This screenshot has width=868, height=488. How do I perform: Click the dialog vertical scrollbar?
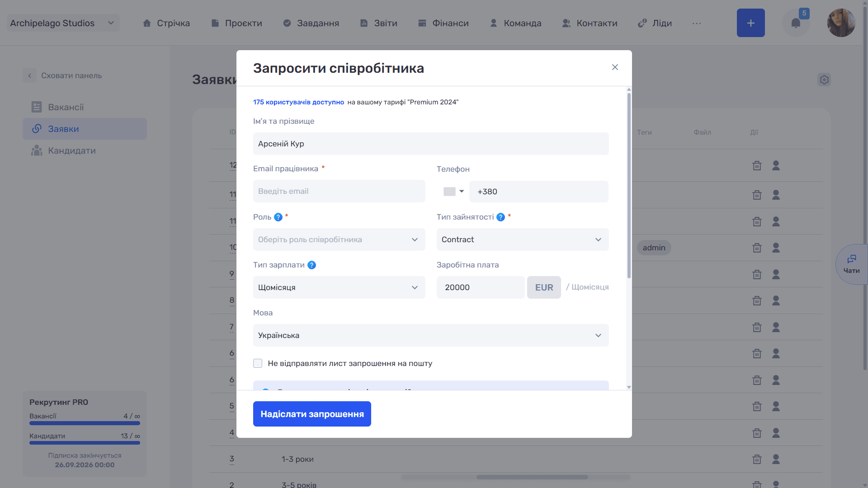tap(629, 186)
